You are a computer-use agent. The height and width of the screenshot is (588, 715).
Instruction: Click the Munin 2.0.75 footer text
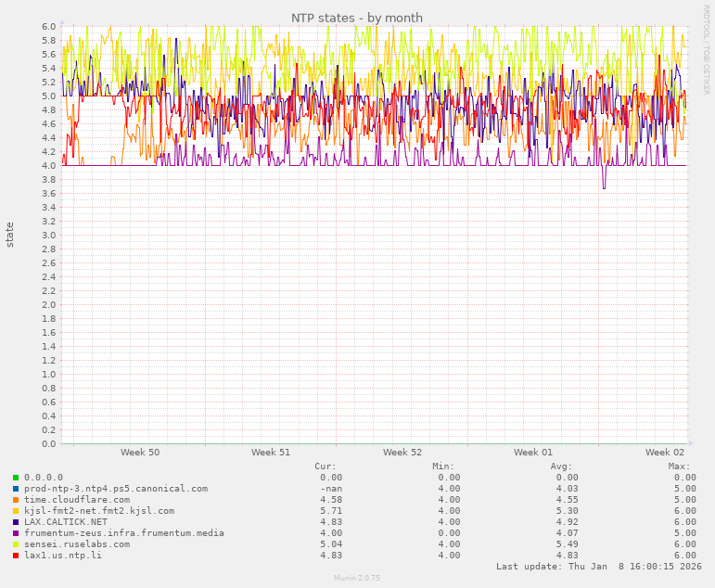[x=357, y=579]
